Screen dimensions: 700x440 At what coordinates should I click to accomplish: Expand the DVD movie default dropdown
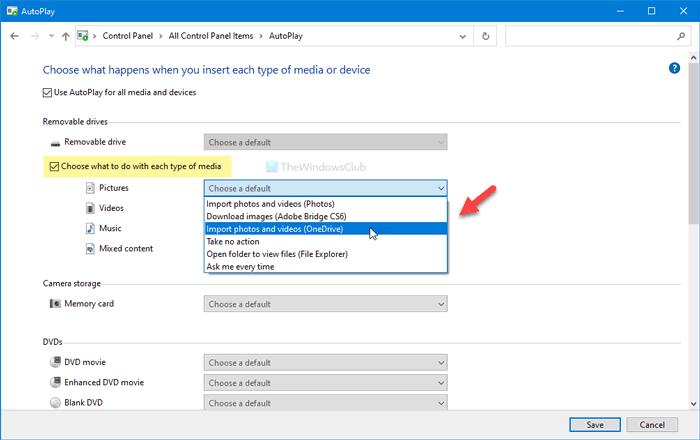325,362
